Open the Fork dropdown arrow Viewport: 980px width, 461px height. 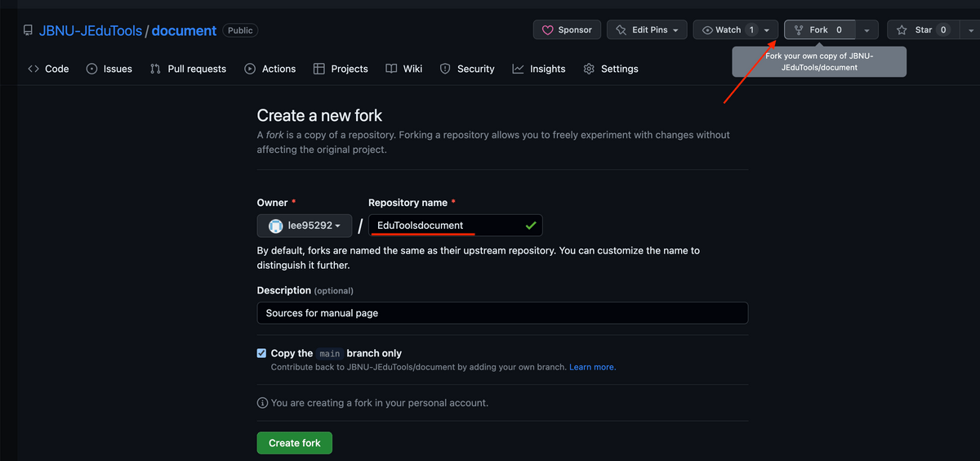click(866, 30)
